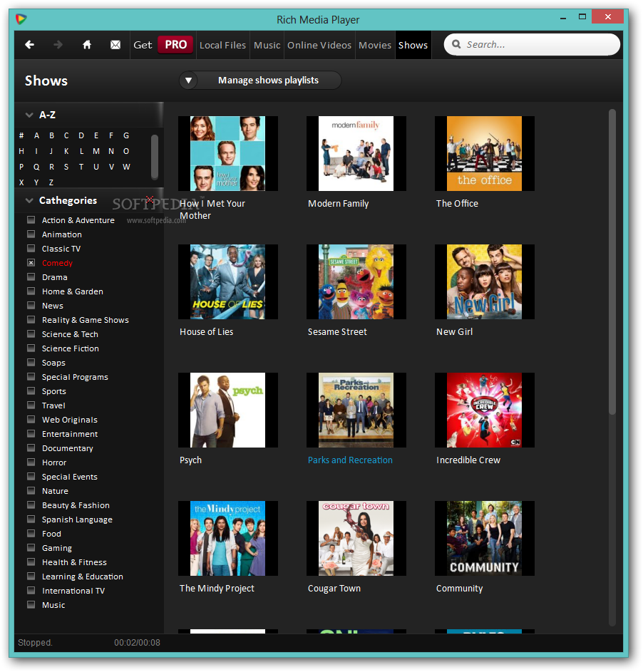Open the Incredible Crew poster
The height and width of the screenshot is (672, 643).
point(485,410)
